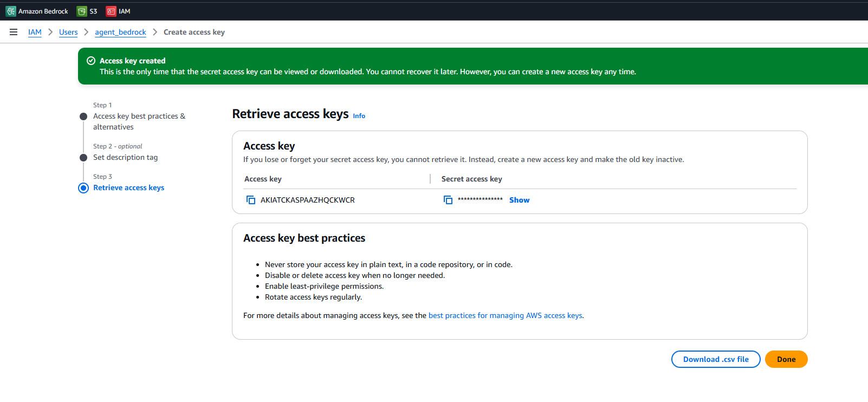Open the hamburger navigation menu
The height and width of the screenshot is (402, 868).
[14, 32]
